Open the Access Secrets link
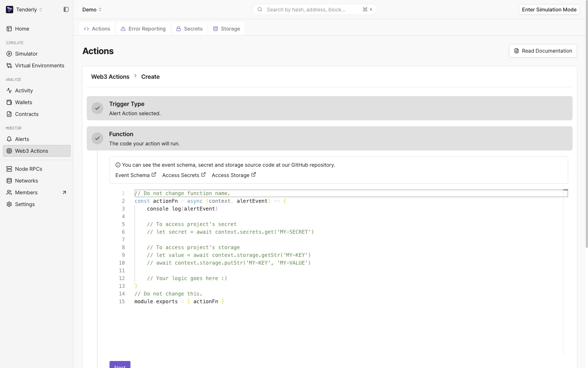The width and height of the screenshot is (588, 368). point(184,175)
